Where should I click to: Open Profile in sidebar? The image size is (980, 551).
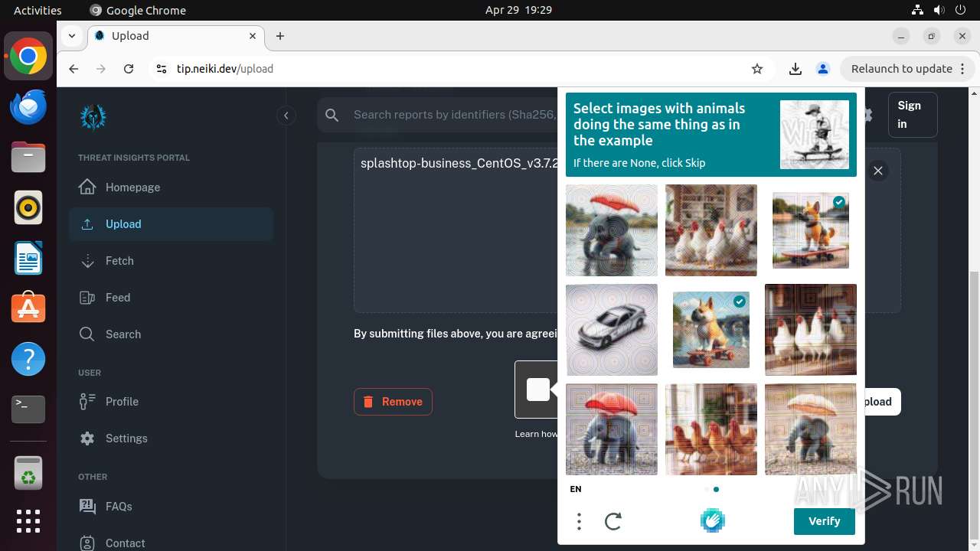171,402
